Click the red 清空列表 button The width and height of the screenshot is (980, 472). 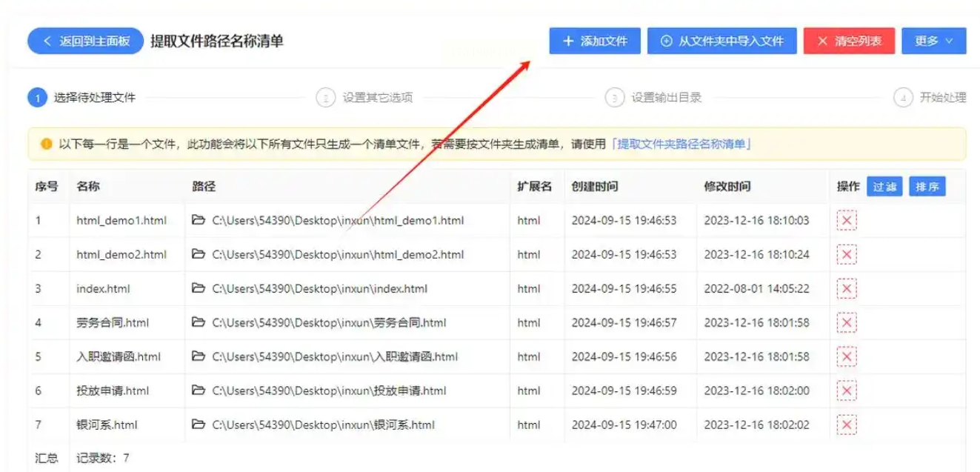pos(850,41)
